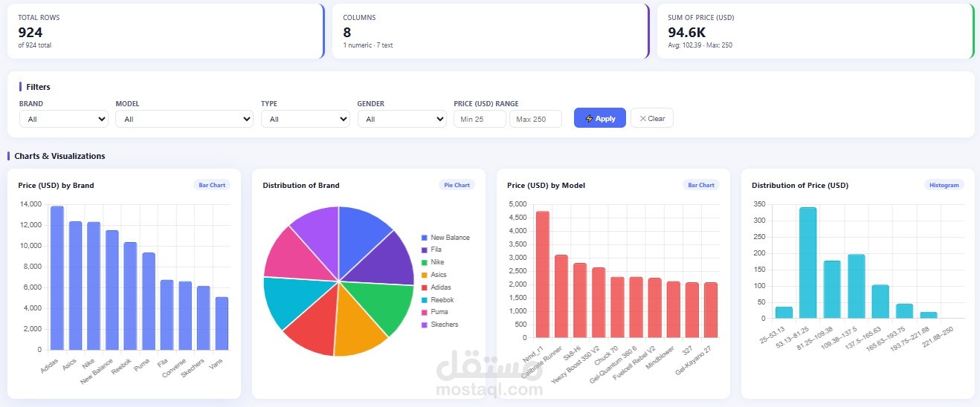Screen dimensions: 980x407
Task: Select the Adidas bar in brand chart
Action: point(57,278)
